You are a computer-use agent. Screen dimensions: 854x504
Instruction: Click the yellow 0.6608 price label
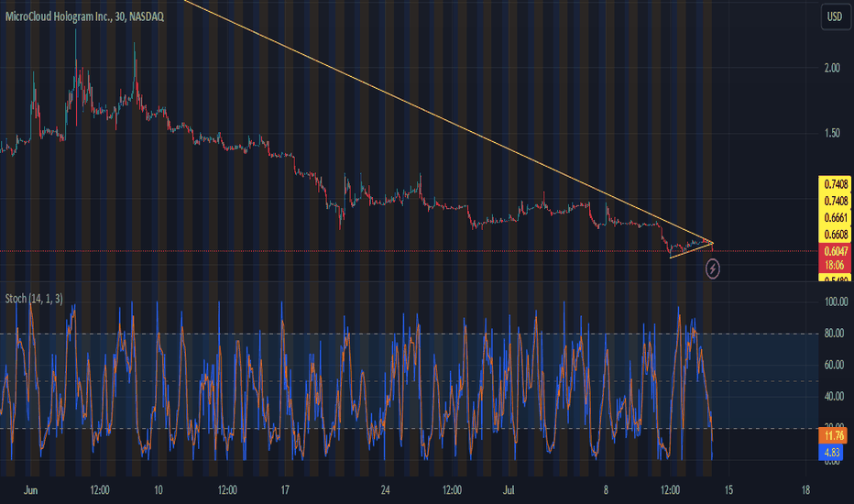pos(835,235)
